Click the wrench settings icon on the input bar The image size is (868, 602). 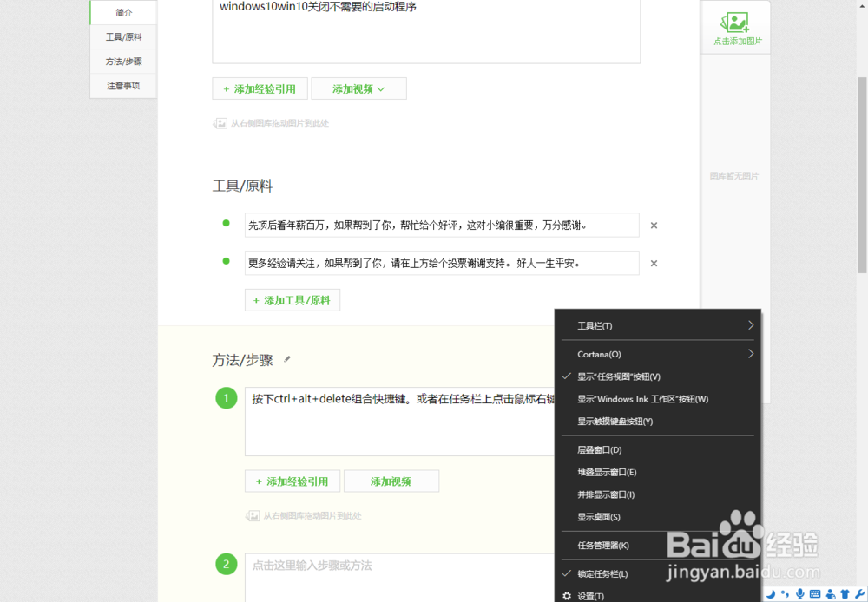859,593
